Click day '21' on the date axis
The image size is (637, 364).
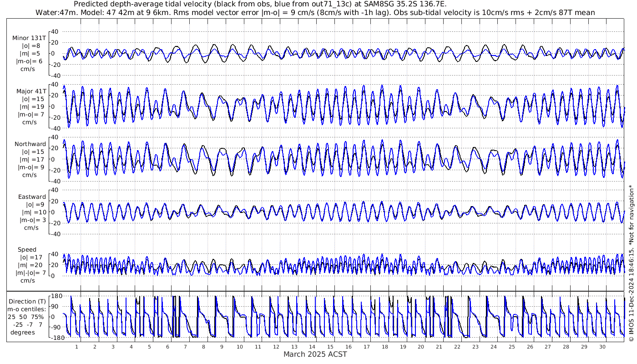click(x=439, y=347)
